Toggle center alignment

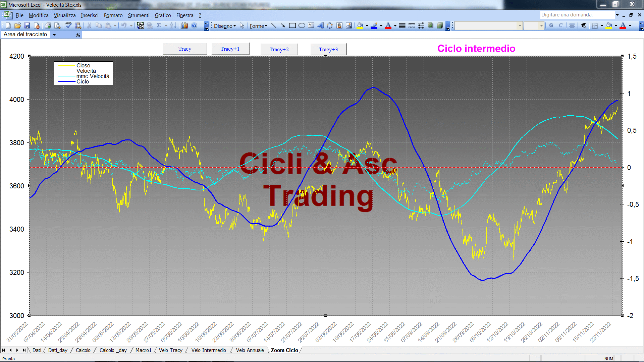coord(572,25)
